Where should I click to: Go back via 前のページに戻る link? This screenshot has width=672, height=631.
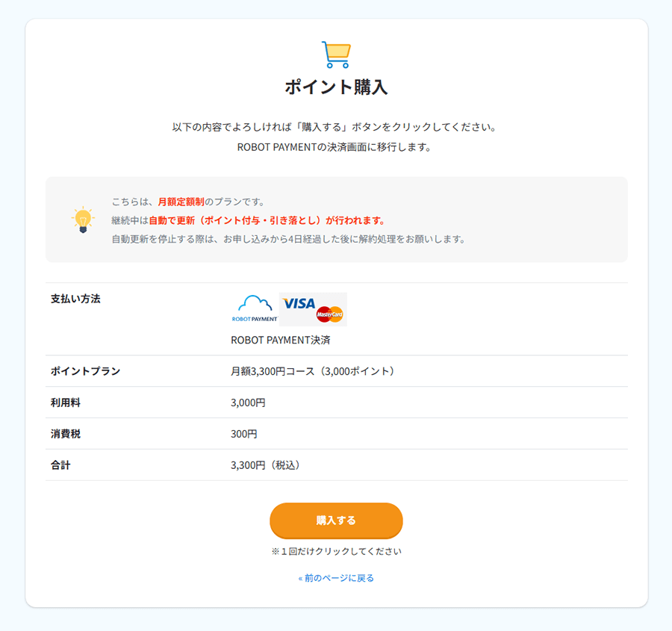click(x=337, y=578)
